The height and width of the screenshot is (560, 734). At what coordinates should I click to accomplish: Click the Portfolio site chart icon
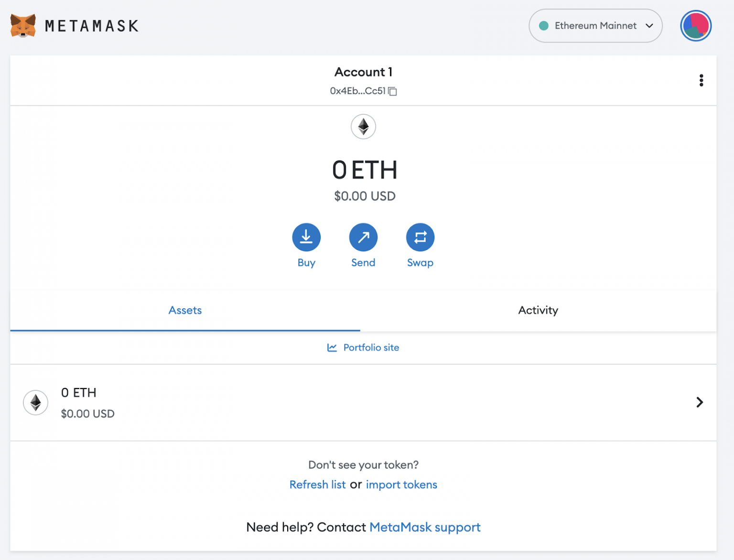331,347
